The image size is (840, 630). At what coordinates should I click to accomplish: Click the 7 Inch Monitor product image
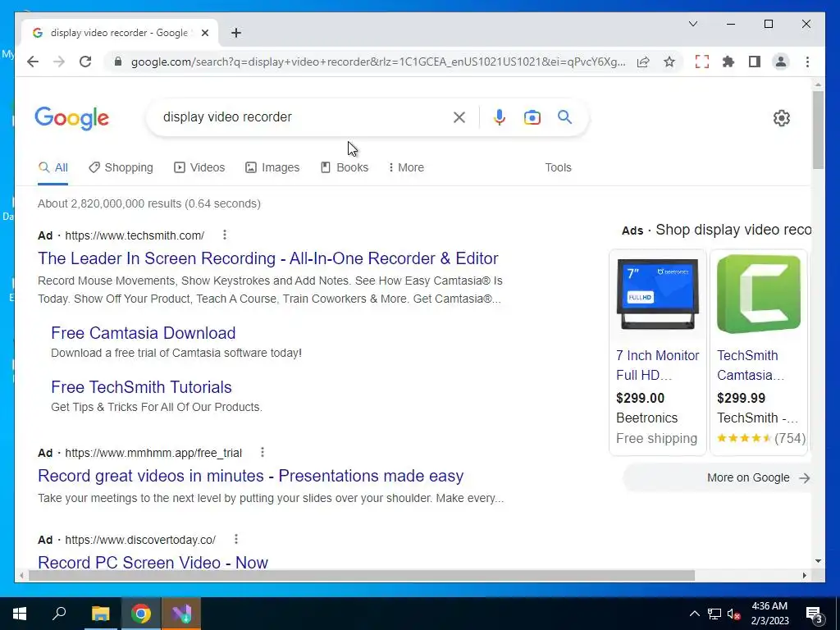click(658, 294)
